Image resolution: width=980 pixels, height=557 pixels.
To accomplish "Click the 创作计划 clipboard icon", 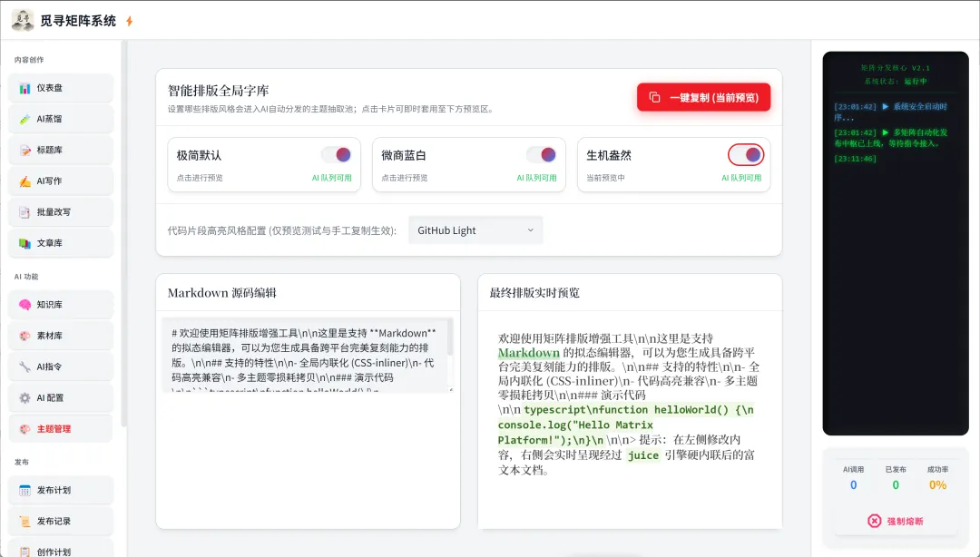I will click(25, 552).
